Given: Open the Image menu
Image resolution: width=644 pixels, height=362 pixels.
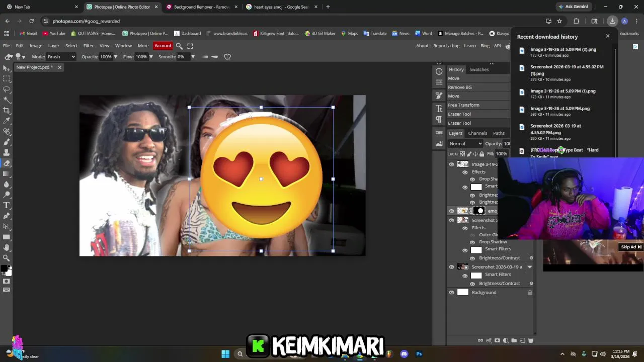Looking at the screenshot, I should (36, 46).
